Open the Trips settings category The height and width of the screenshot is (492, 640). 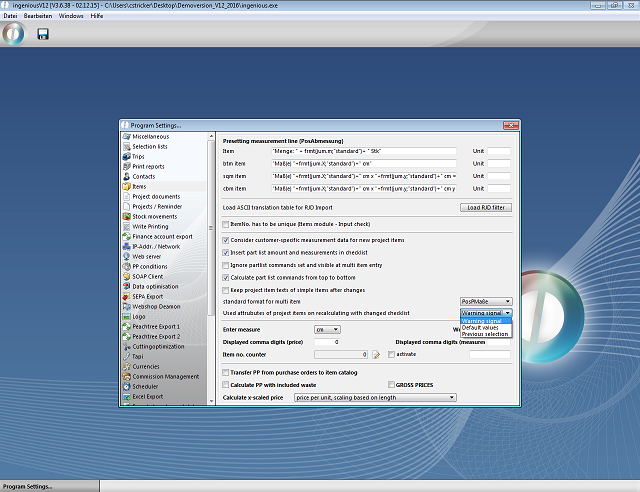click(137, 157)
